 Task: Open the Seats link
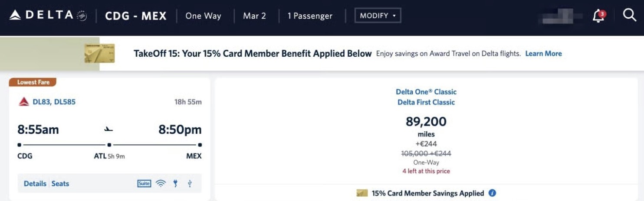point(60,184)
